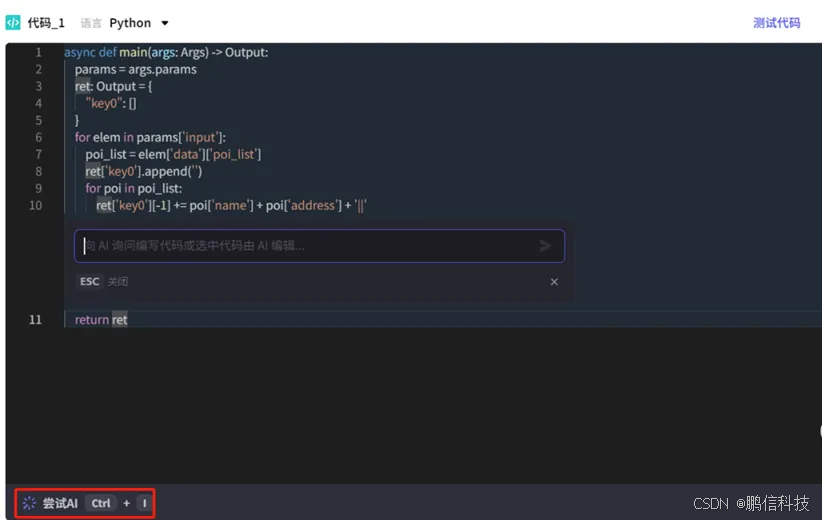Click line 2 params = args.params
The height and width of the screenshot is (520, 822).
click(135, 69)
